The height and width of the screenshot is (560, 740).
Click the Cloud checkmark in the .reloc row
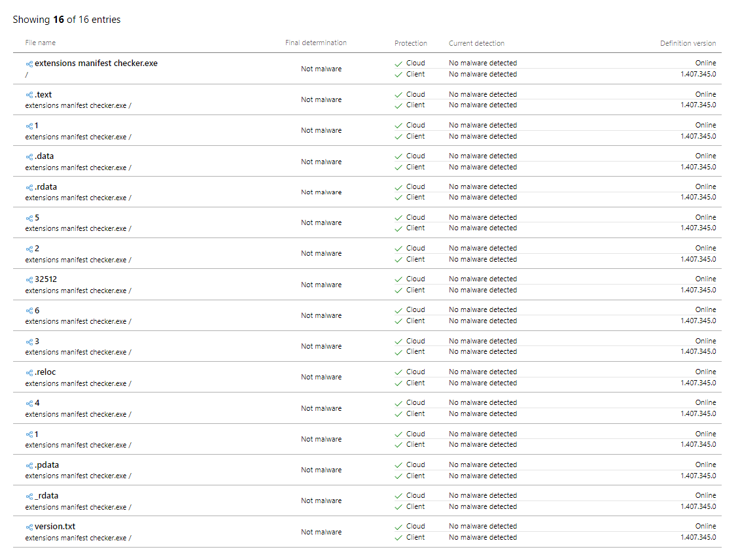398,372
